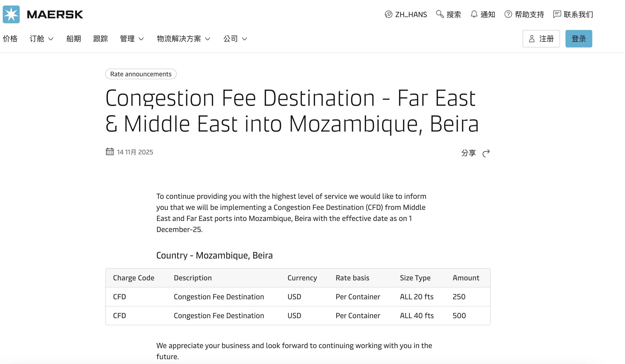
Task: Open the search magnifier icon
Action: [x=440, y=14]
